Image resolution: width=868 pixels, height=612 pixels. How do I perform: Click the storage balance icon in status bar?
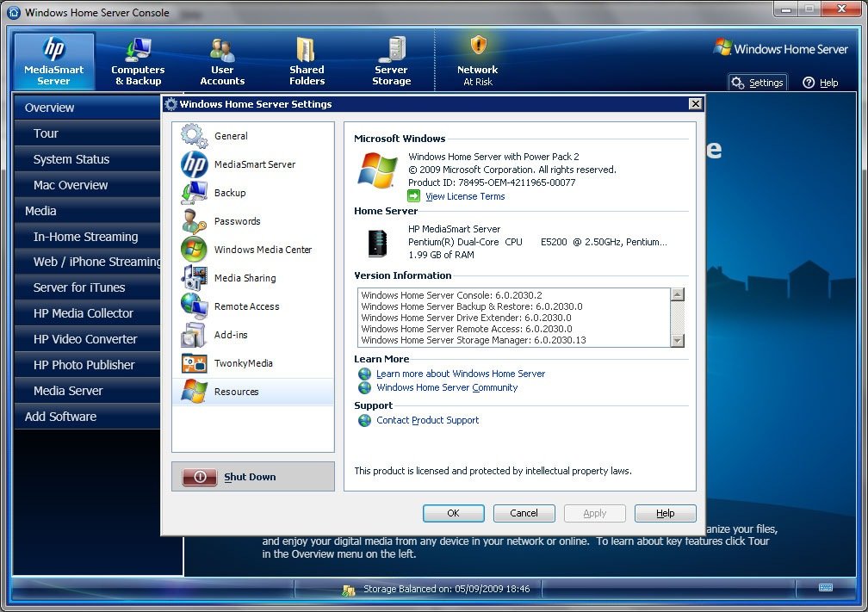(349, 590)
